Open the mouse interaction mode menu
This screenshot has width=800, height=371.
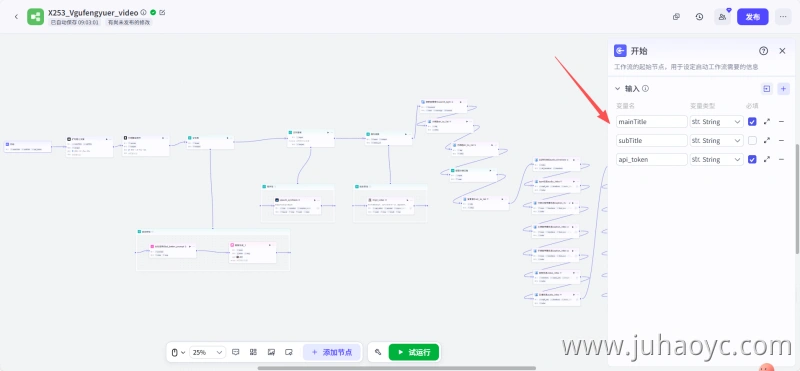tap(178, 352)
